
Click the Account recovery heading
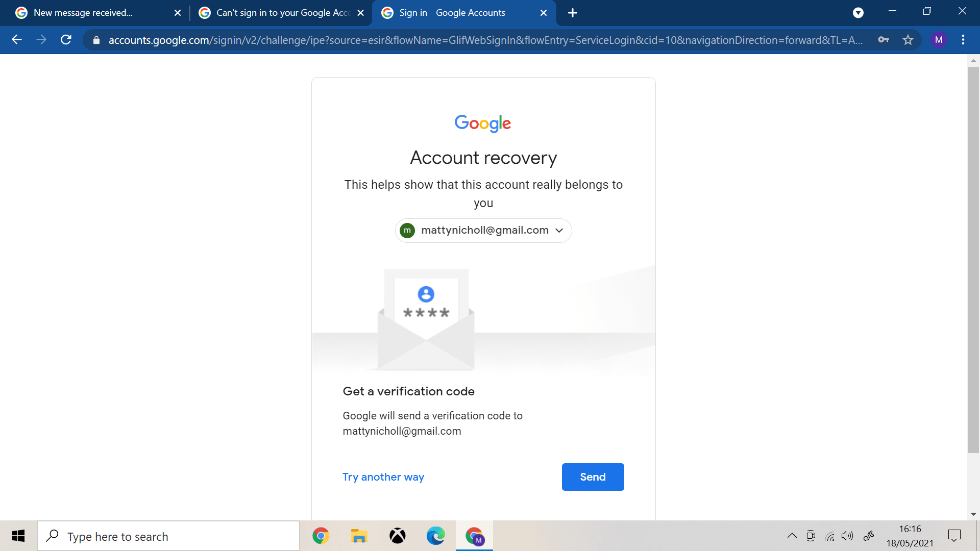tap(483, 158)
